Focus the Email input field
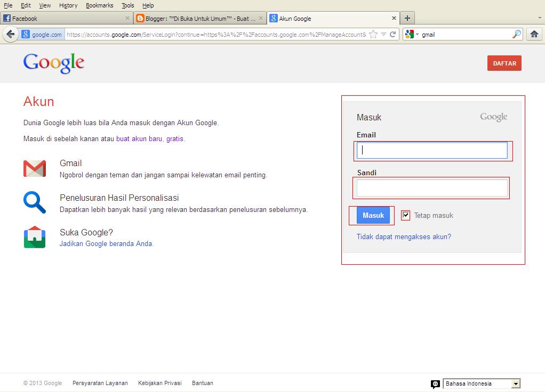The image size is (545, 392). [x=432, y=150]
